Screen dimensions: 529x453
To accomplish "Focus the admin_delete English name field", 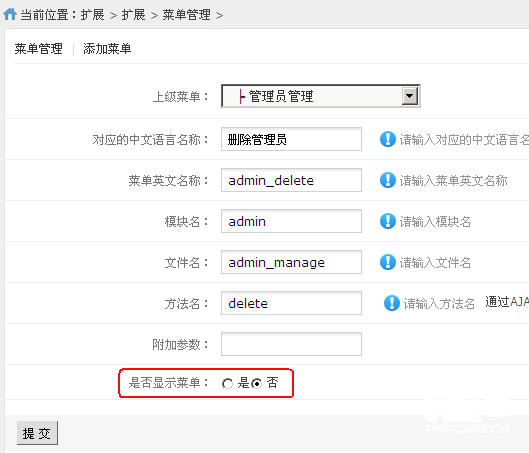I will pos(291,180).
